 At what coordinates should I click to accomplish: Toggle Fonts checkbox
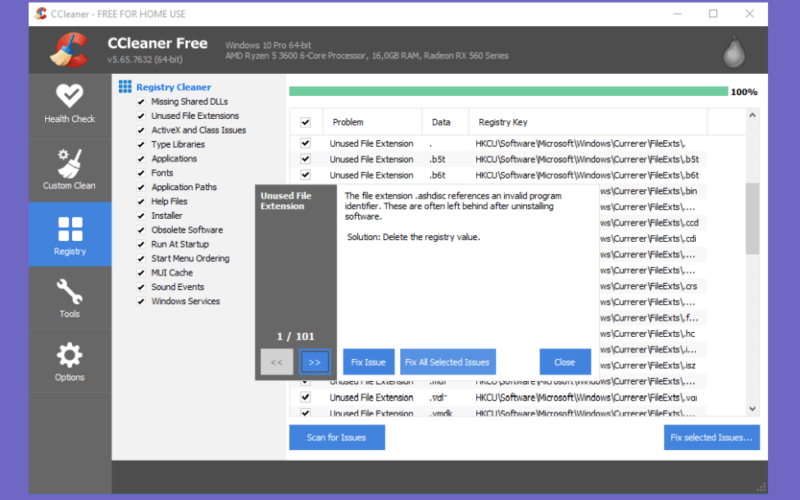point(141,173)
